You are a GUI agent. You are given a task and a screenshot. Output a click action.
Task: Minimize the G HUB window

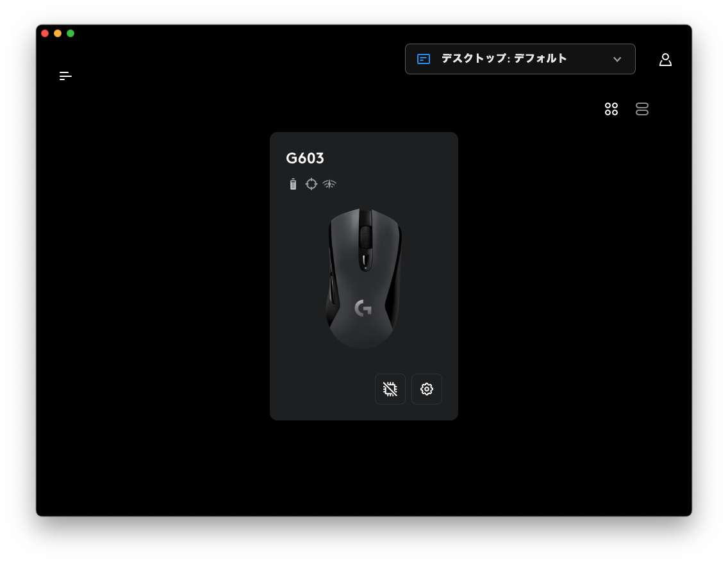pos(58,33)
